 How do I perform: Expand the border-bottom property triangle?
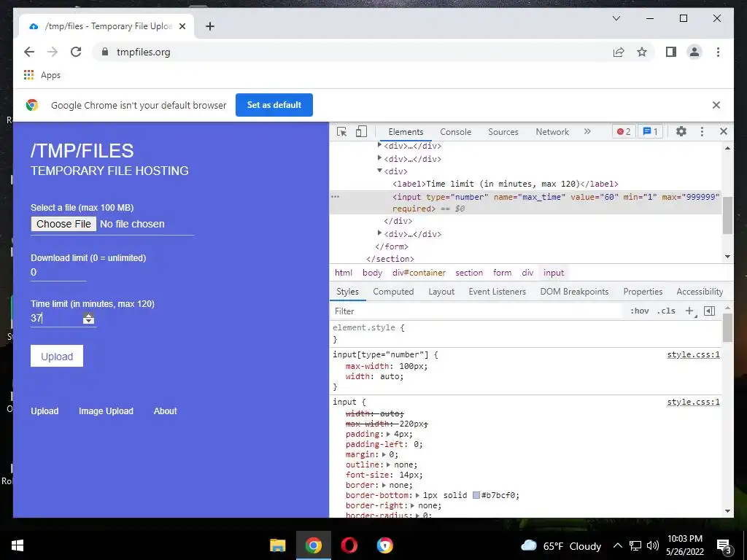tap(418, 495)
